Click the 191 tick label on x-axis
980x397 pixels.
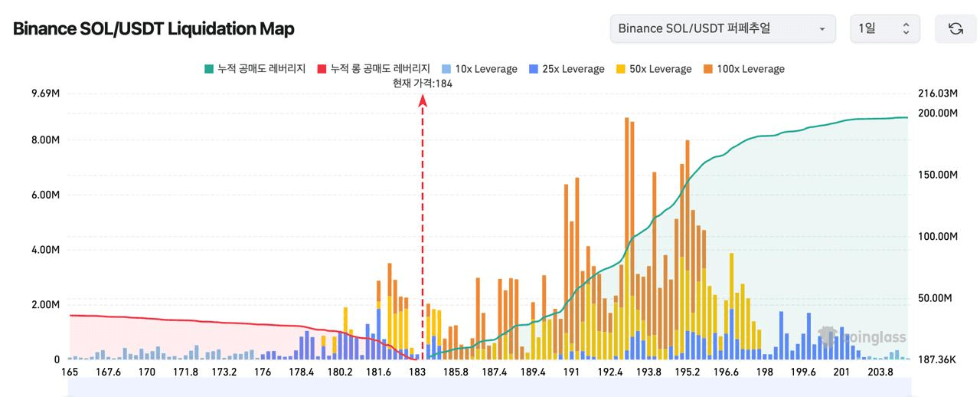[571, 372]
